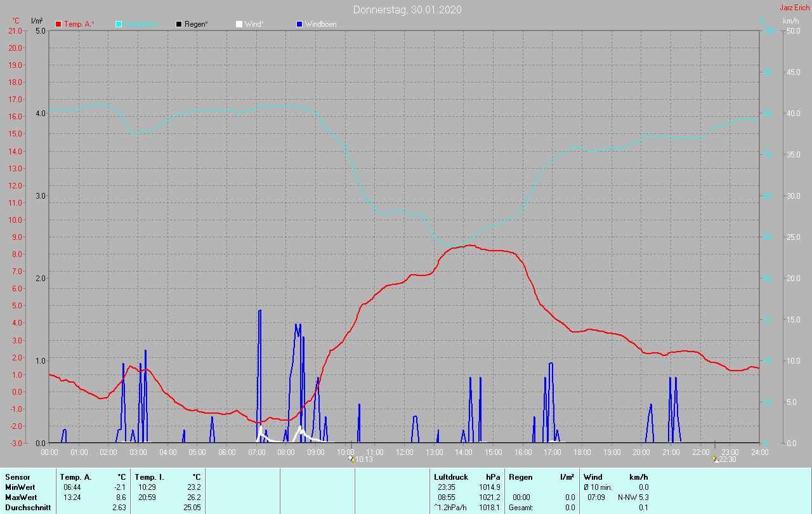The height and width of the screenshot is (514, 812).
Task: Click the 12:00 time axis label
Action: [405, 452]
